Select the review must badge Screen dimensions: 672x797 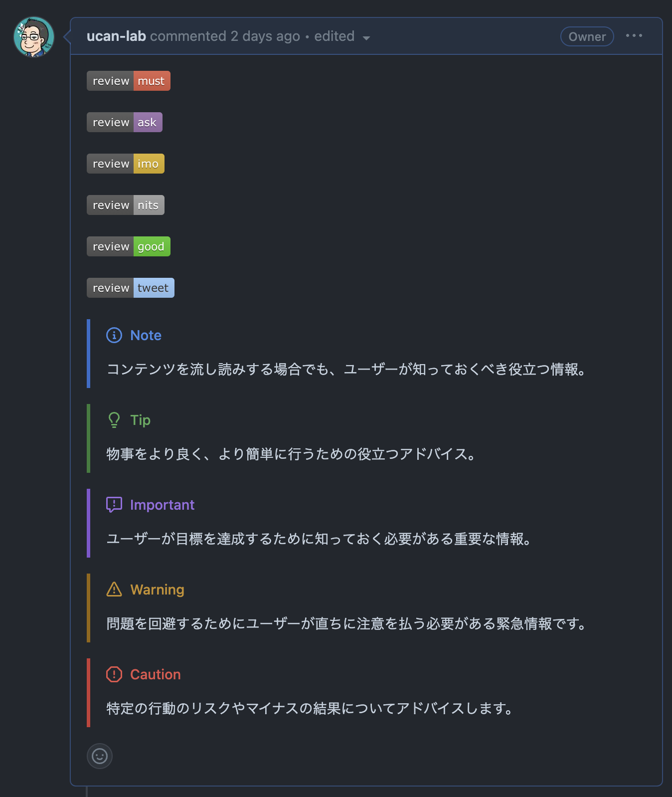128,80
